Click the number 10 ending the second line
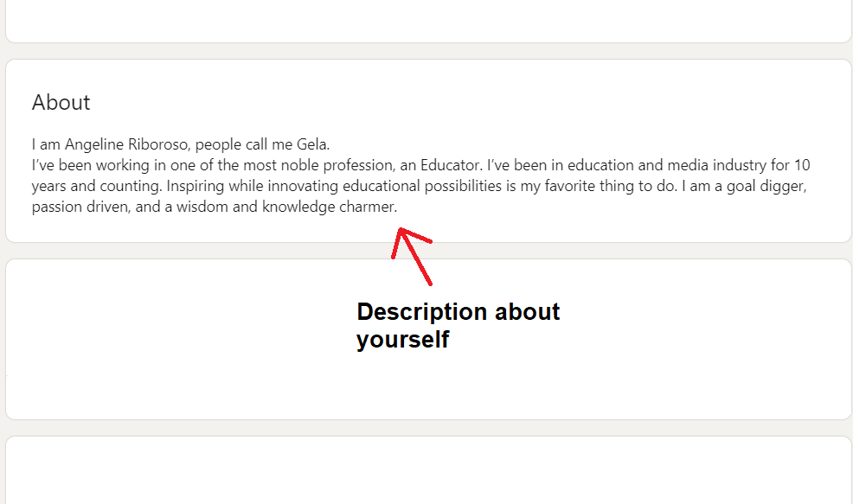Viewport: 853px width, 504px height. 802,165
